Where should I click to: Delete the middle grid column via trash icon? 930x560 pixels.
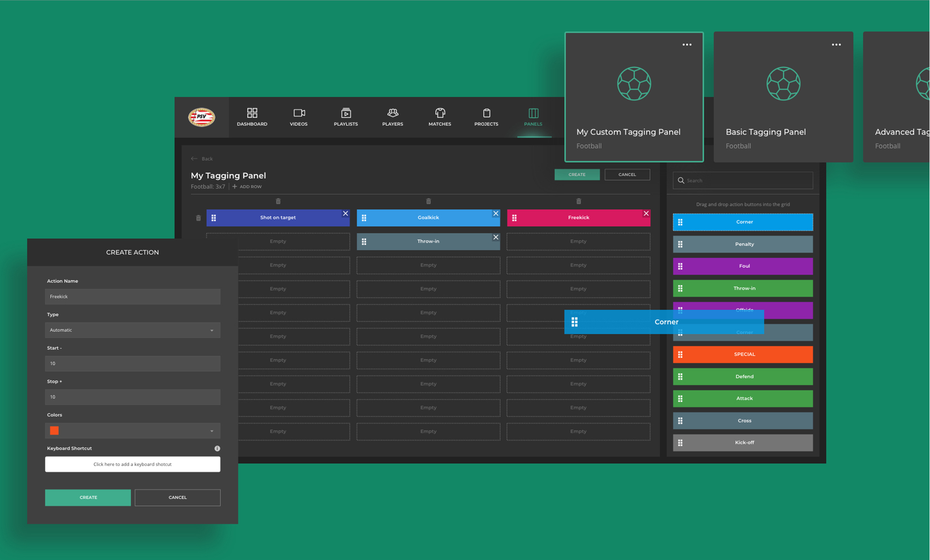pyautogui.click(x=428, y=201)
